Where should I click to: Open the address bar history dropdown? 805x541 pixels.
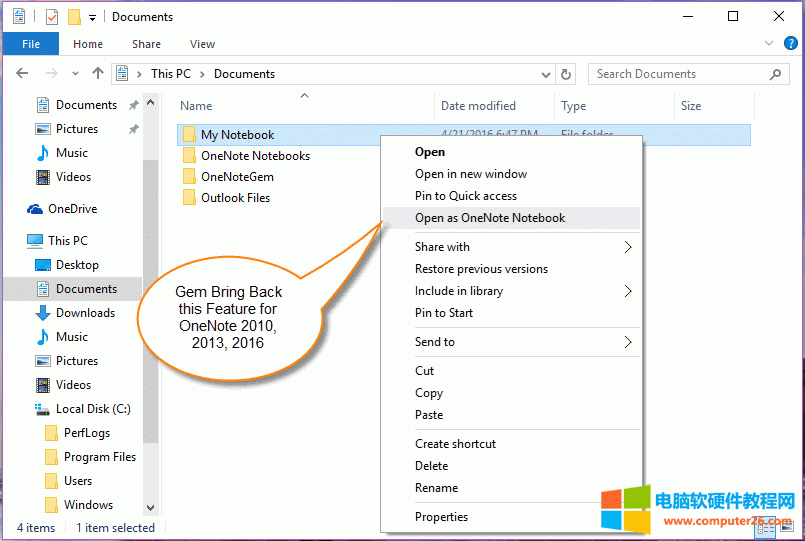point(543,74)
